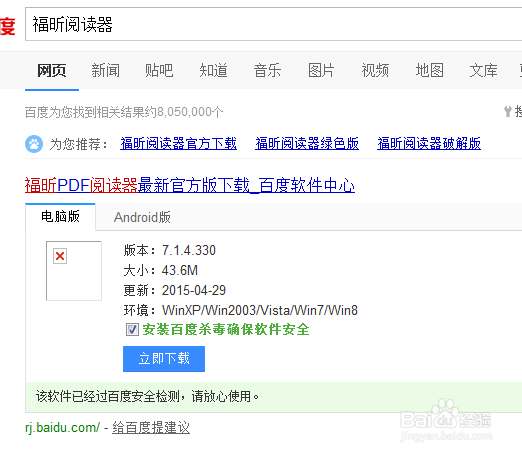Click the size value 43.6M

[x=180, y=270]
